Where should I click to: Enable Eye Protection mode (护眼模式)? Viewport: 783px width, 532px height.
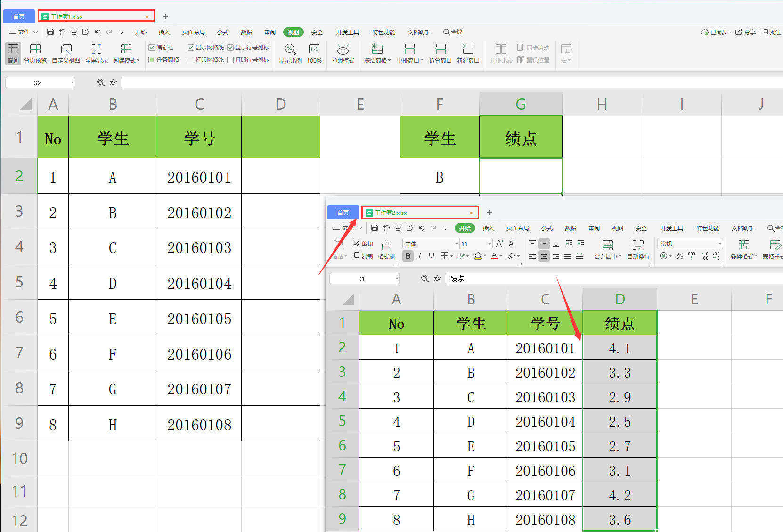[343, 53]
